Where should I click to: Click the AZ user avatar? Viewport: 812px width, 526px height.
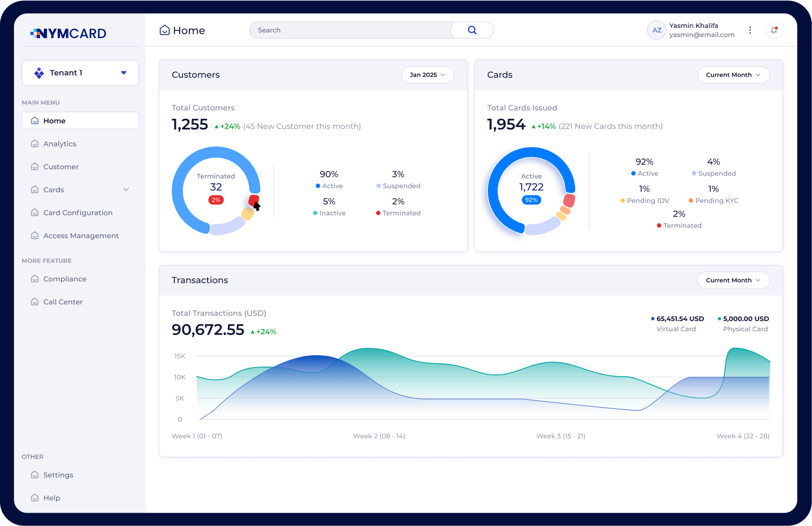pyautogui.click(x=656, y=31)
